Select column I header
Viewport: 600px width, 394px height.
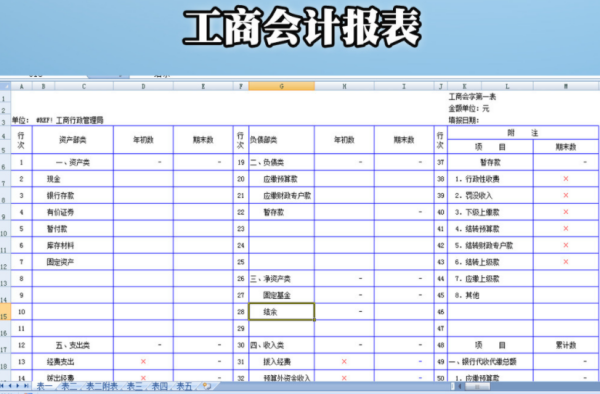[404, 86]
